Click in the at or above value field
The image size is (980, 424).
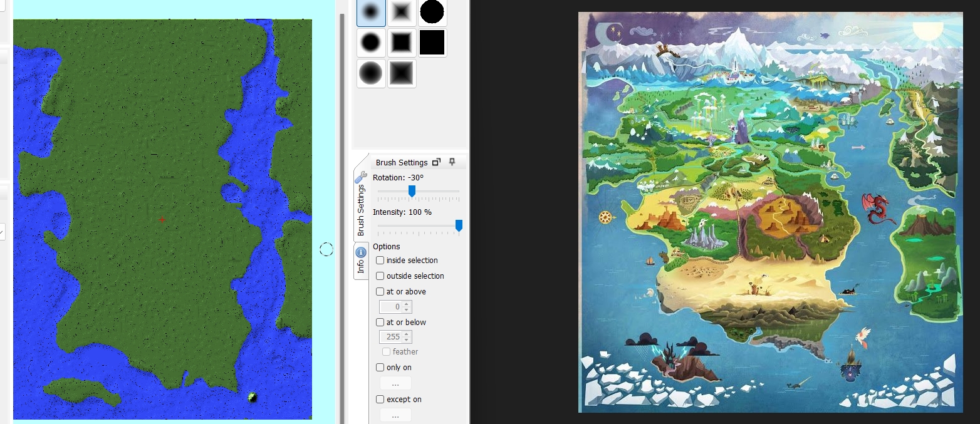[391, 307]
